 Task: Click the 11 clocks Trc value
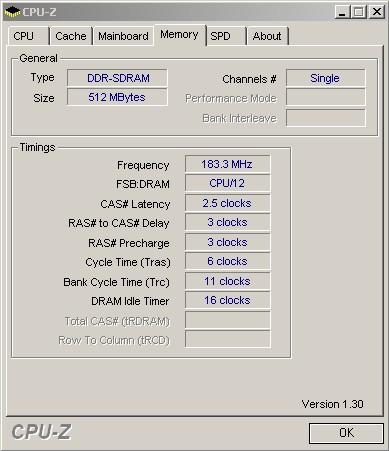tap(228, 281)
